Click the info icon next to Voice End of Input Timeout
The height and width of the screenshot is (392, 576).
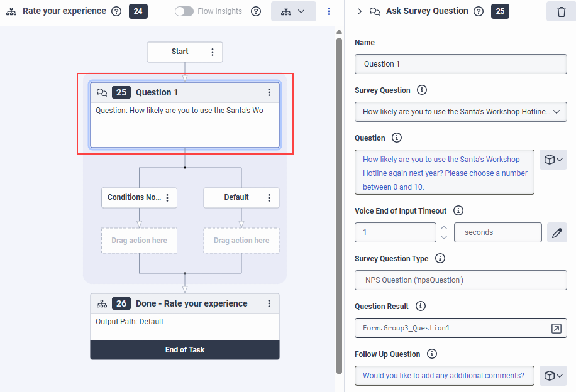458,210
